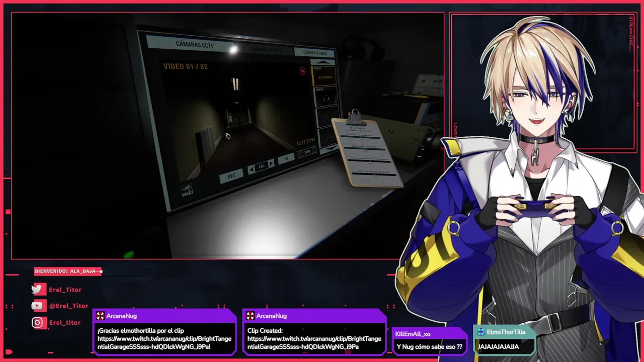
Task: Click the 00:17:12:94 timestamp
Action: pos(305,142)
